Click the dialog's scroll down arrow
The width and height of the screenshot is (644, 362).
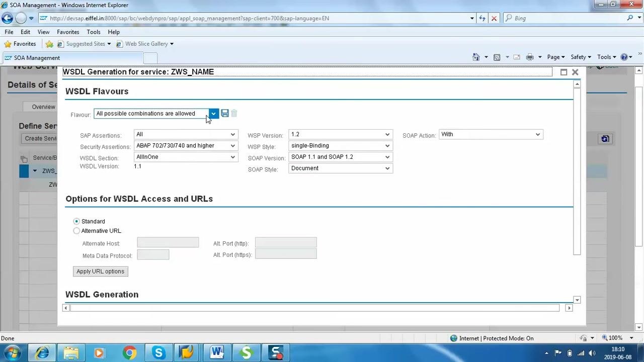pyautogui.click(x=577, y=300)
